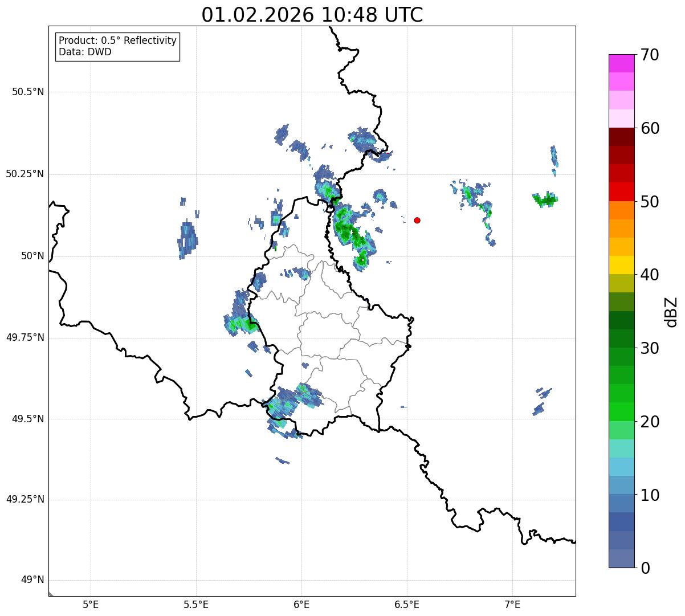The height and width of the screenshot is (616, 685).
Task: Click the latitude label "49°N"
Action: [x=32, y=580]
